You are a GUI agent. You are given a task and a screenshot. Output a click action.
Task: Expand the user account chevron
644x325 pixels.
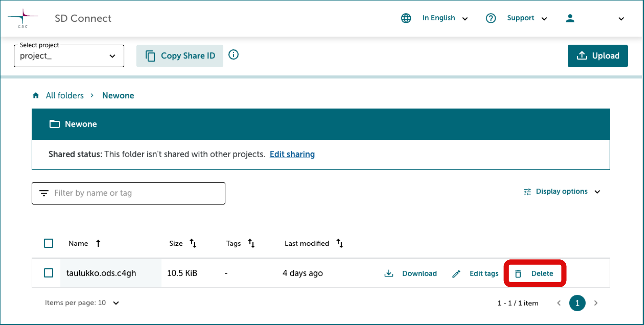(621, 19)
